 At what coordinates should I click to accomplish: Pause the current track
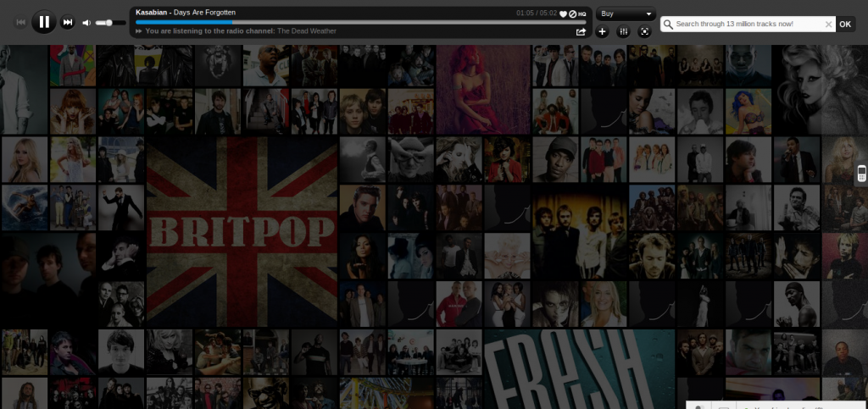click(x=44, y=22)
